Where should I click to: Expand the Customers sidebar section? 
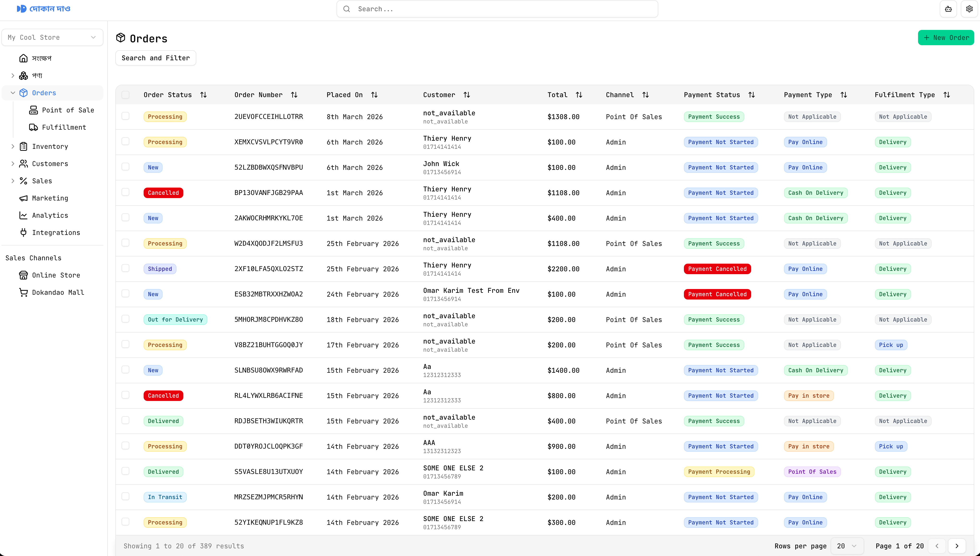tap(50, 164)
